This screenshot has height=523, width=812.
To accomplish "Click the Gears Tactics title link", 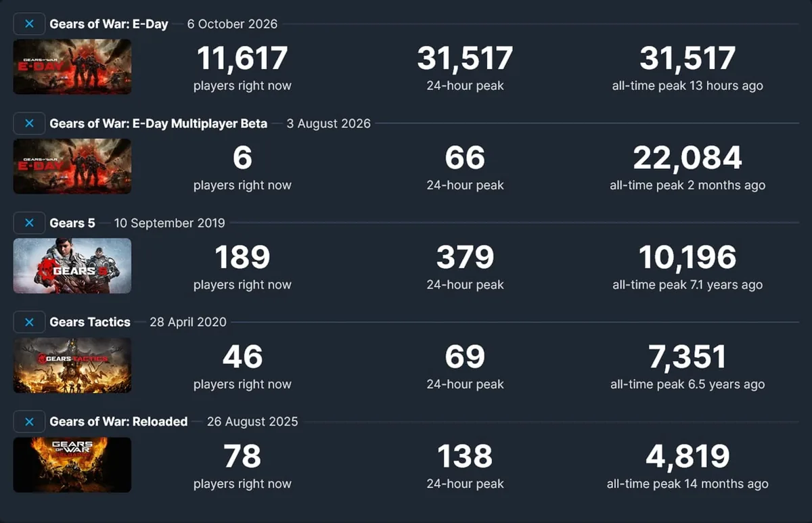I will 90,322.
